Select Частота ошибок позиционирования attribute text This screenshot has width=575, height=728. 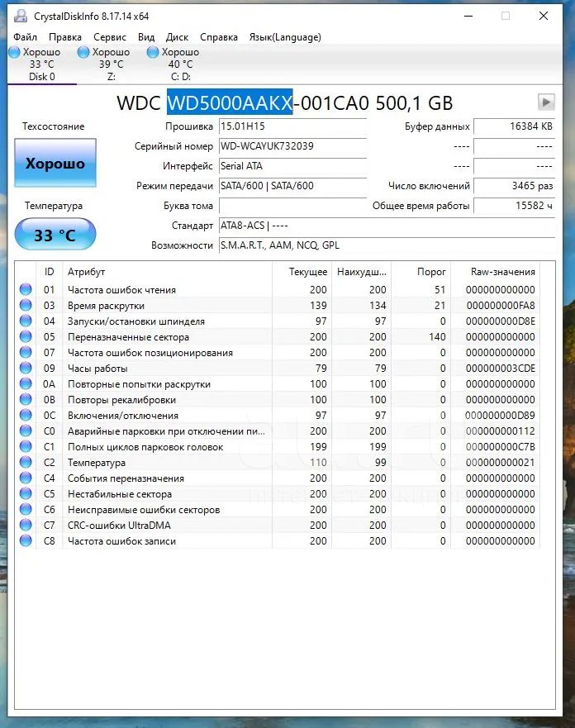click(150, 353)
